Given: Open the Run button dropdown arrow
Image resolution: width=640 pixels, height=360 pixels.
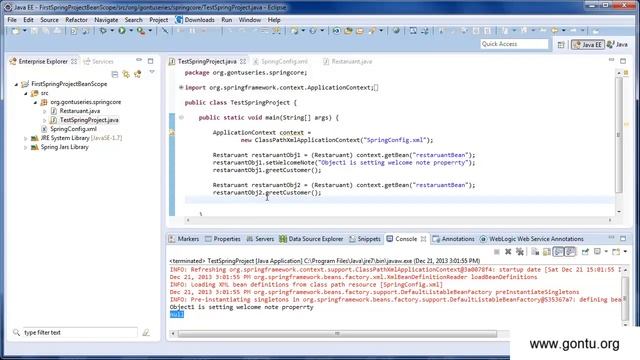Looking at the screenshot, I should (x=131, y=31).
